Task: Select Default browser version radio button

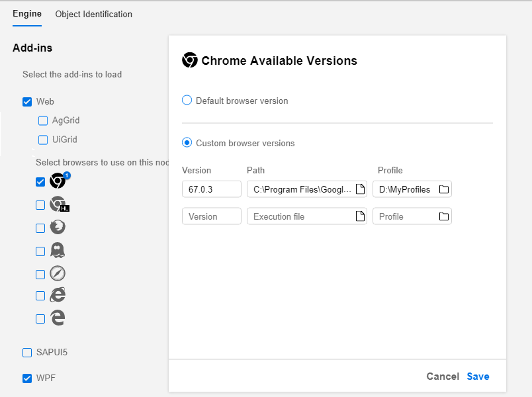Action: 187,101
